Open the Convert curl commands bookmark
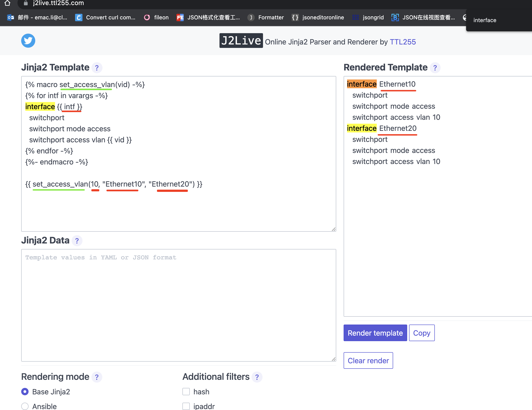The width and height of the screenshot is (532, 410). (105, 18)
